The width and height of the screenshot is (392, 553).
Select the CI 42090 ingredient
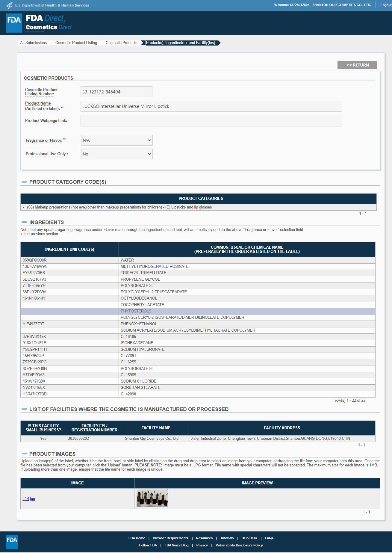(198, 394)
